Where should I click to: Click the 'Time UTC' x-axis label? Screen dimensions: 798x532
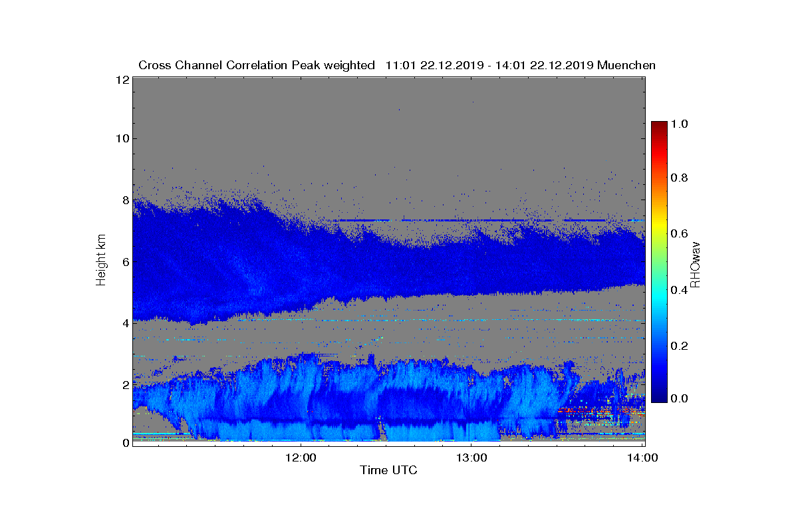tap(388, 470)
